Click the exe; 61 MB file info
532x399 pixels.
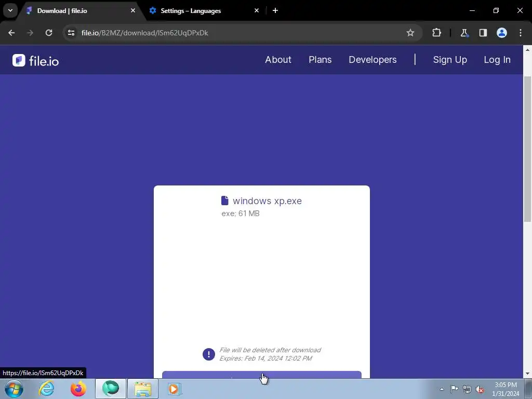240,214
